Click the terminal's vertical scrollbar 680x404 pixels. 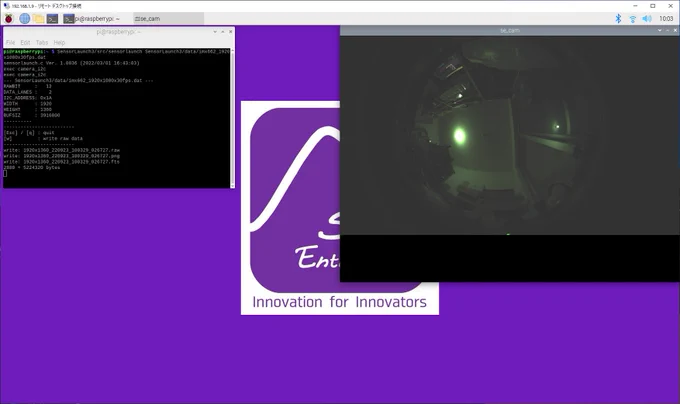(232, 117)
